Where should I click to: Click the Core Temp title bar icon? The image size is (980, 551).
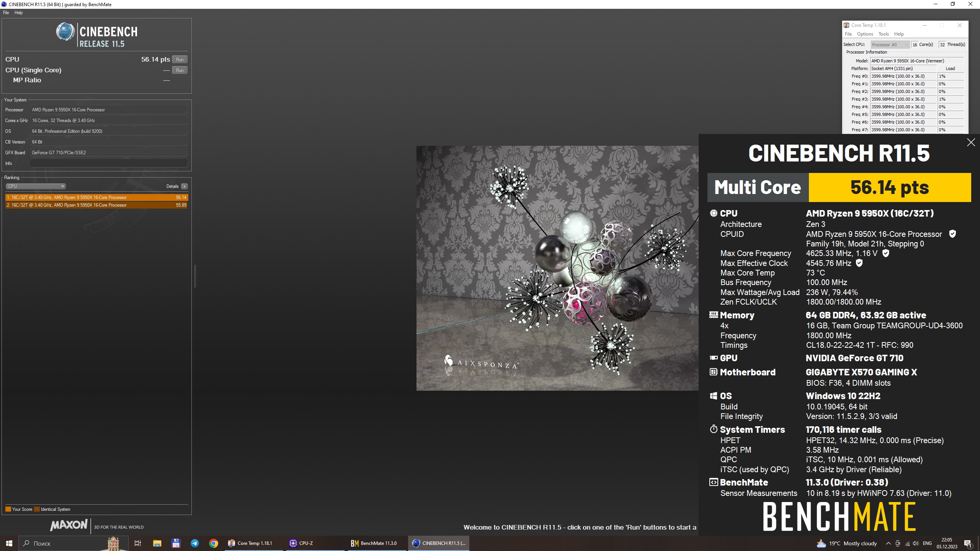click(846, 25)
